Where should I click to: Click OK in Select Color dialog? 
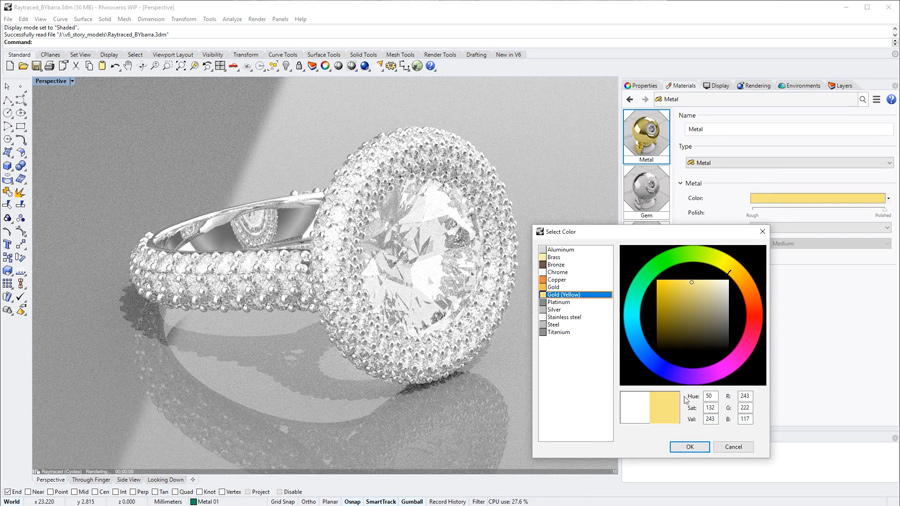[x=689, y=447]
